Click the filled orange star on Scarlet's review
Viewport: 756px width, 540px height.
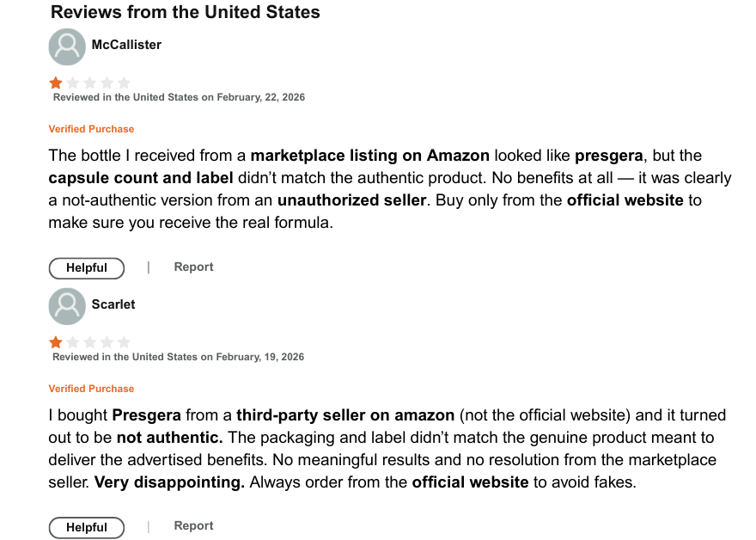56,342
